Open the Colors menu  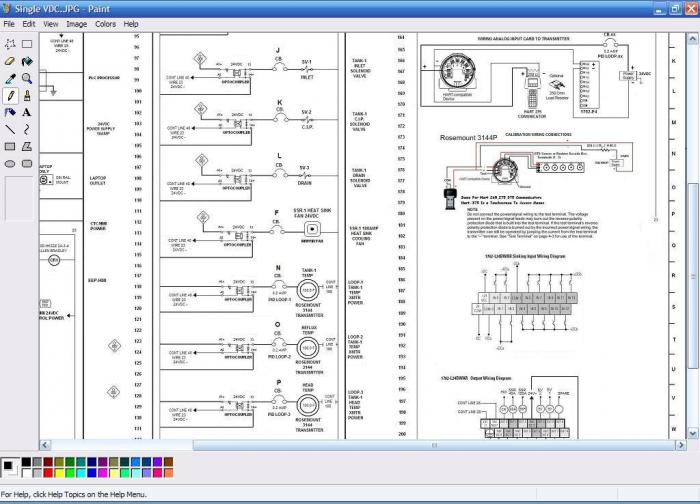click(x=105, y=24)
